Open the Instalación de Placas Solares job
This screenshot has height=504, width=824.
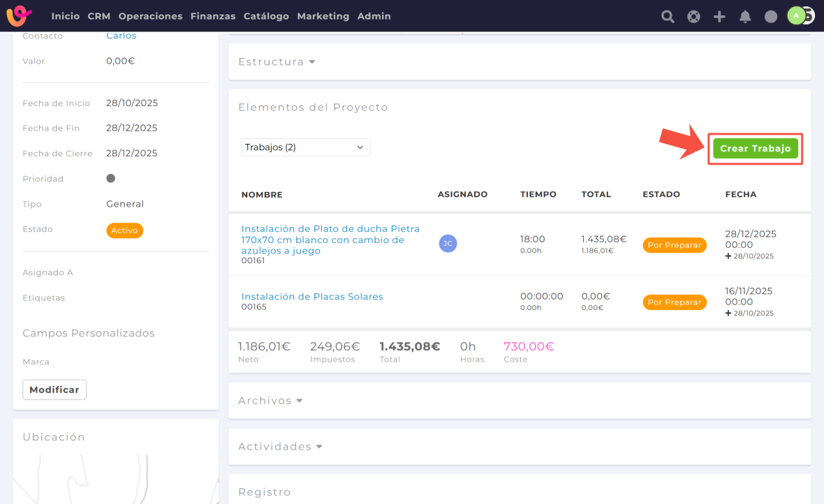tap(312, 297)
